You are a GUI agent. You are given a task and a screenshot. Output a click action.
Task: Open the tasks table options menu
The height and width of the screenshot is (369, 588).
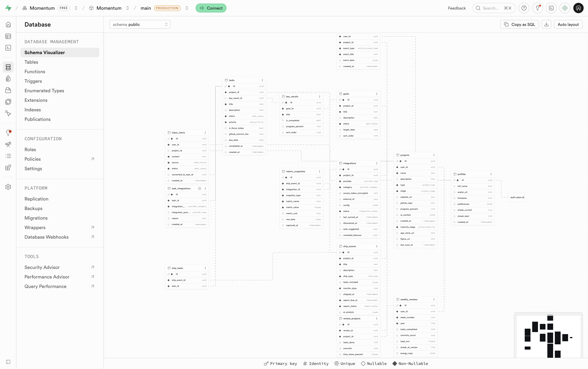tap(262, 80)
